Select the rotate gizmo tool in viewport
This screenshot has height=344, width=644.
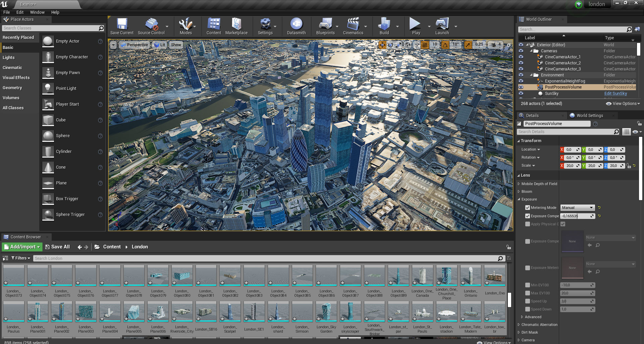coord(390,45)
